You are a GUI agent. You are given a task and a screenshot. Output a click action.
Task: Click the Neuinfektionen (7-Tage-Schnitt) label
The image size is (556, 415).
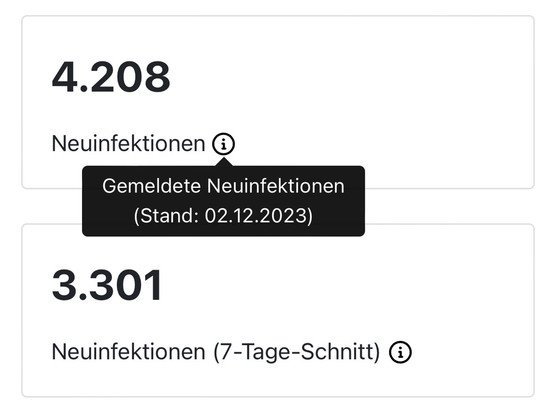tap(216, 352)
